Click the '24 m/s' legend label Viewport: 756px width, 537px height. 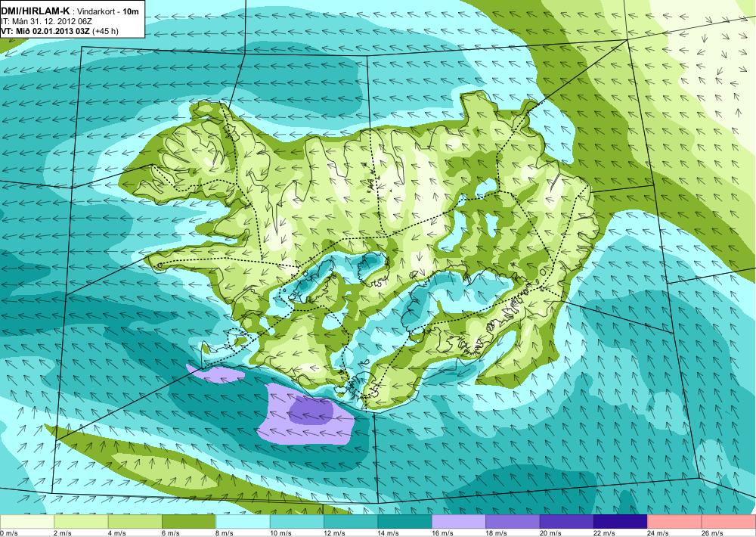click(x=658, y=533)
